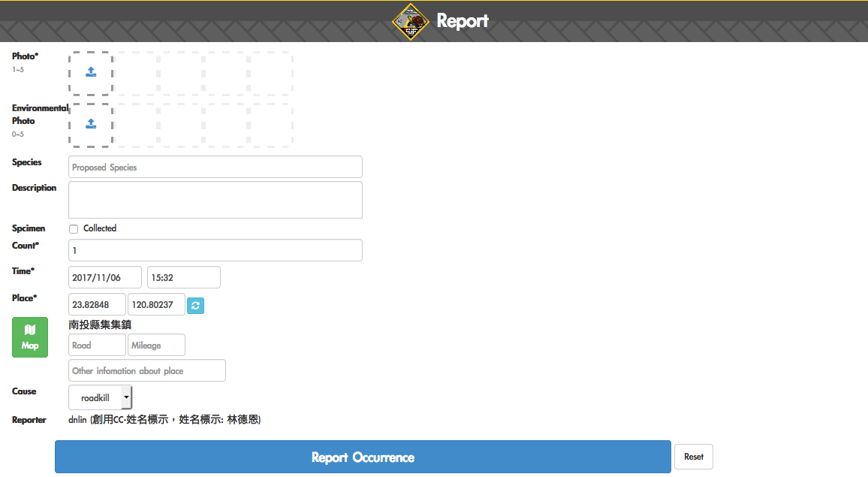This screenshot has height=477, width=868.
Task: Click the Road input field
Action: [x=97, y=346]
